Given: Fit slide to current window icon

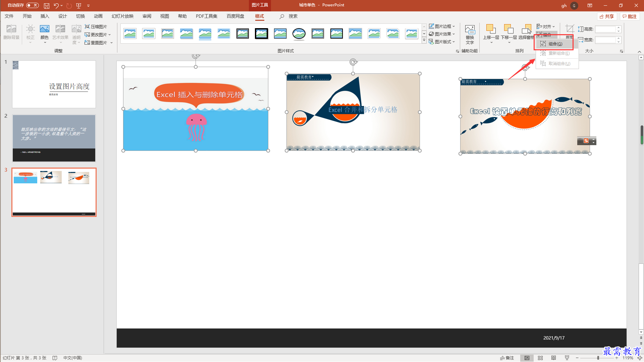Looking at the screenshot, I should pyautogui.click(x=640, y=358).
